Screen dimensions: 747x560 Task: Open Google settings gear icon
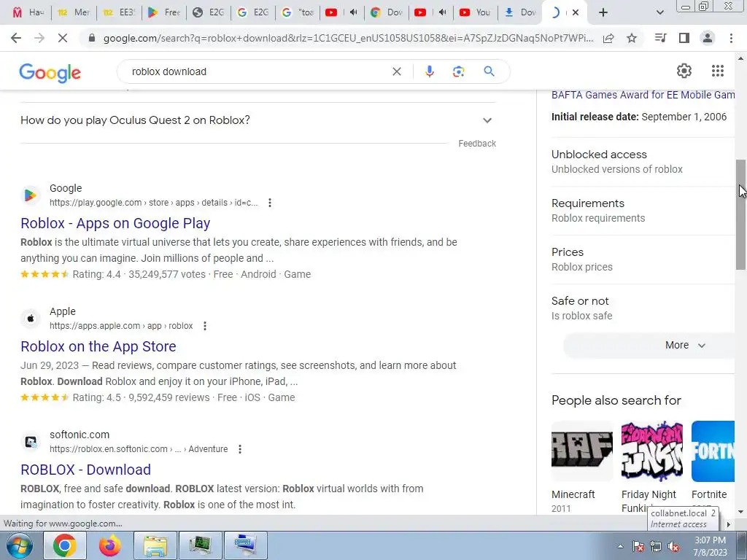coord(684,71)
